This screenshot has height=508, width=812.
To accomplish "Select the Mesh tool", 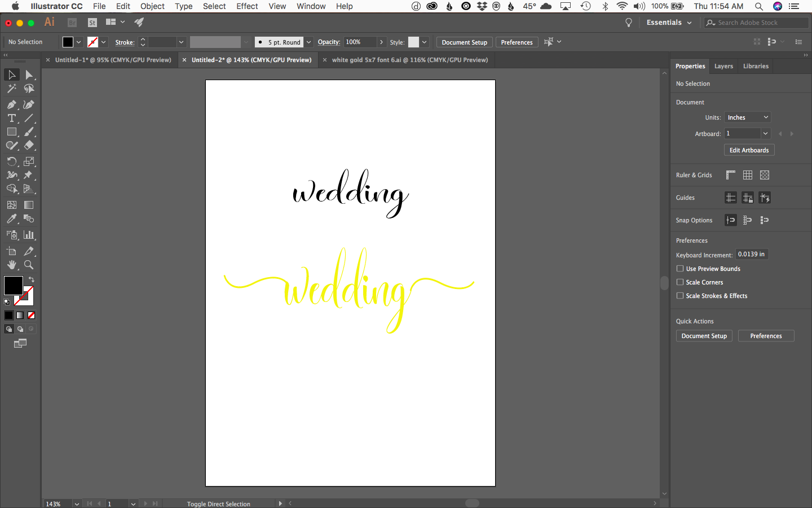I will [x=12, y=205].
